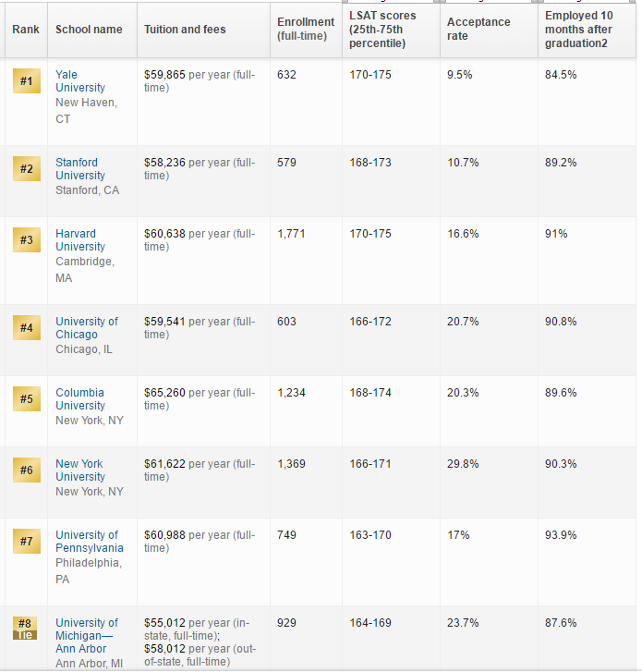Click the #4 rank badge

pos(26,328)
